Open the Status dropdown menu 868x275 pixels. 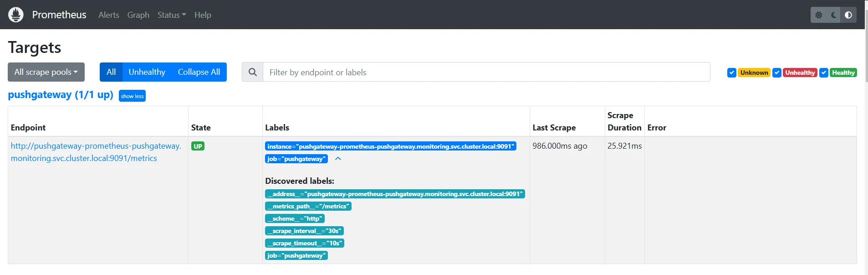coord(172,15)
